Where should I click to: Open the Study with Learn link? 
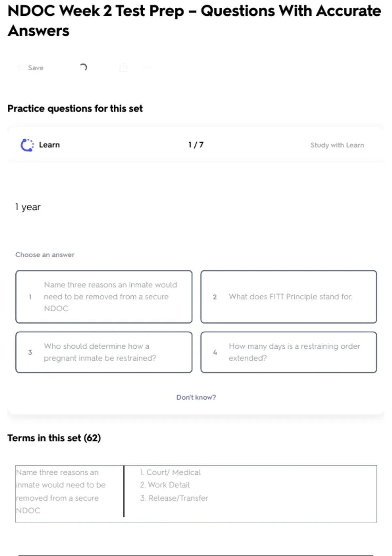coord(337,145)
